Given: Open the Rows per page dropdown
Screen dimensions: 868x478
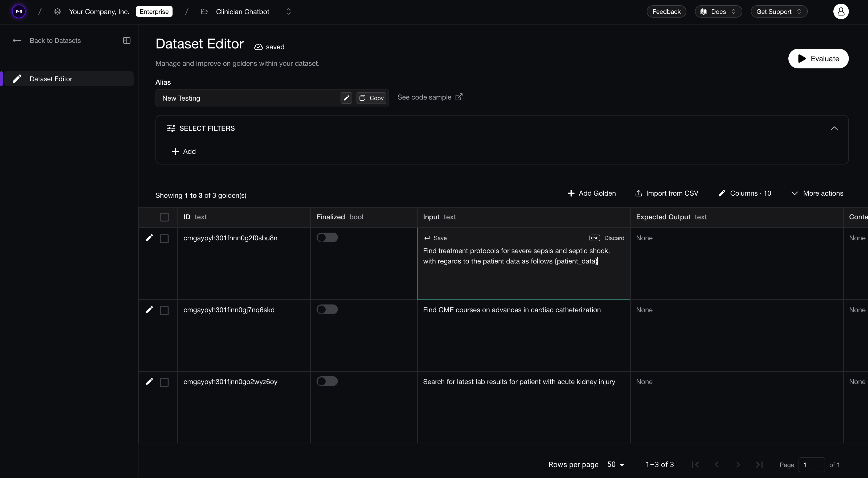Looking at the screenshot, I should (615, 464).
